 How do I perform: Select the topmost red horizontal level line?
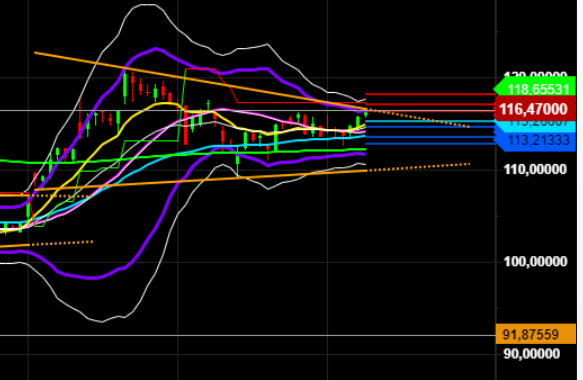(x=430, y=94)
